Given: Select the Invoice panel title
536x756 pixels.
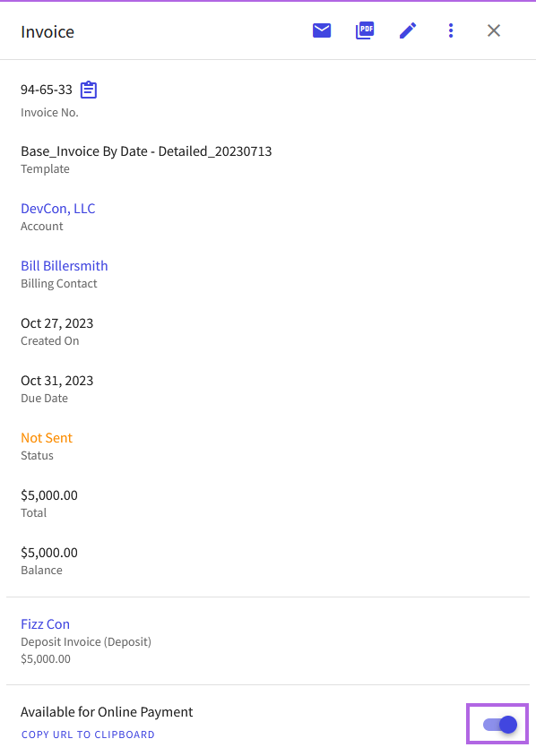Looking at the screenshot, I should [48, 32].
